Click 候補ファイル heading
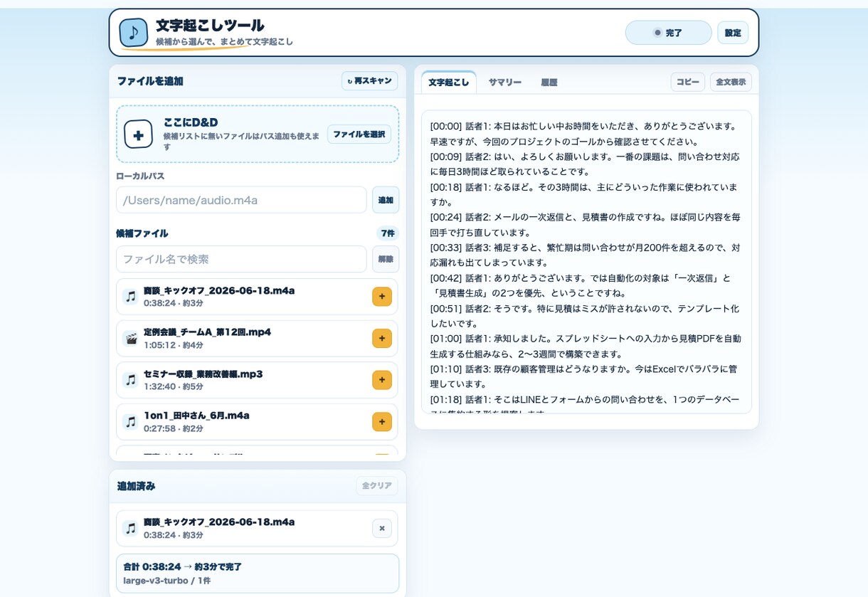This screenshot has width=868, height=597. pyautogui.click(x=142, y=233)
